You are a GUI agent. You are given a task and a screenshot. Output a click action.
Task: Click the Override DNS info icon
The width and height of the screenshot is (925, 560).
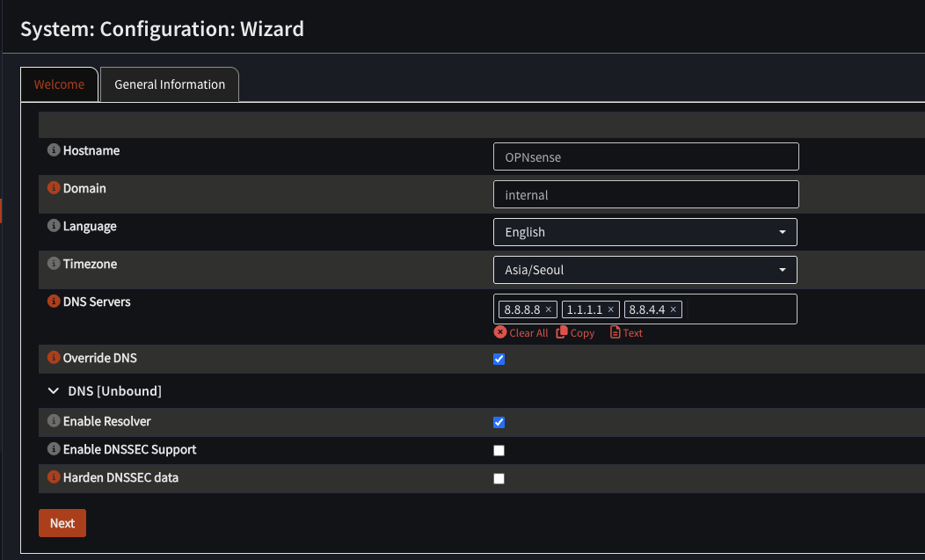(x=54, y=357)
